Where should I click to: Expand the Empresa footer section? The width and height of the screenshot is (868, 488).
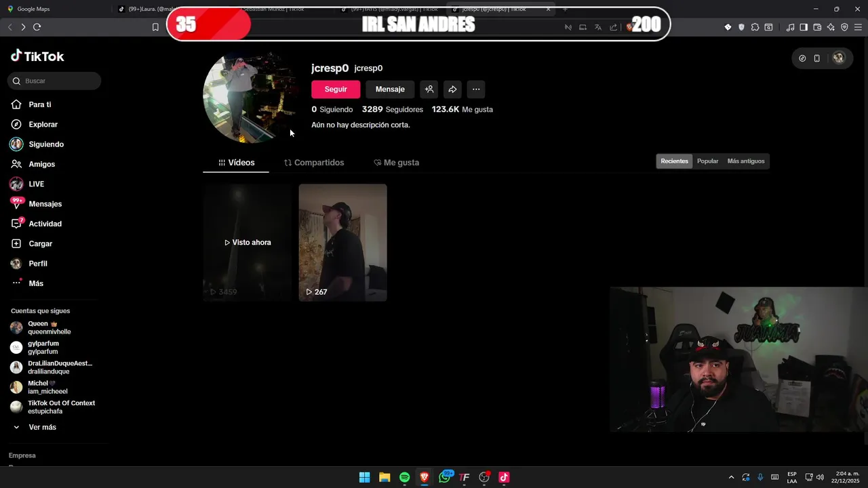pyautogui.click(x=22, y=455)
